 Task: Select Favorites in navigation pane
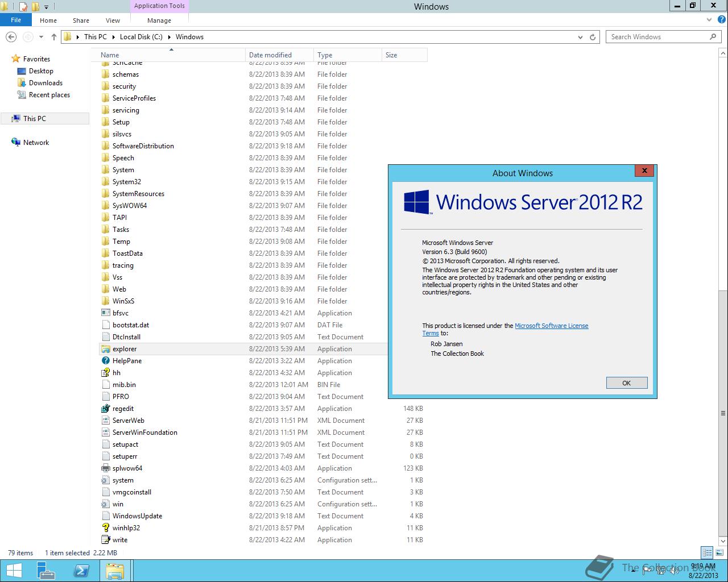coord(36,59)
